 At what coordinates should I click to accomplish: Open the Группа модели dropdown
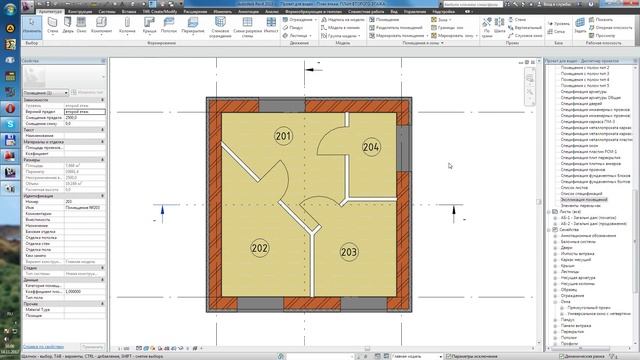click(x=359, y=36)
